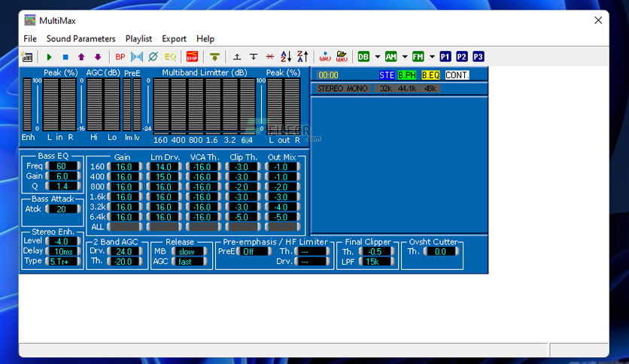Open the Sound Parameters menu

pyautogui.click(x=81, y=39)
